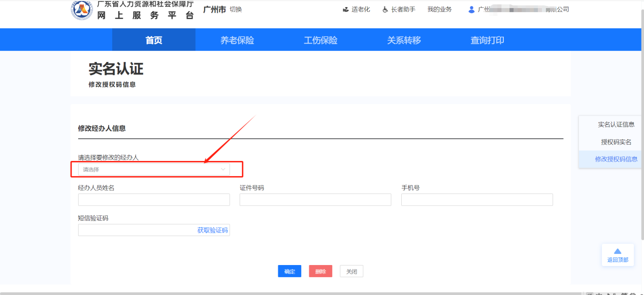
Task: Switch city via 切换 link
Action: 236,10
